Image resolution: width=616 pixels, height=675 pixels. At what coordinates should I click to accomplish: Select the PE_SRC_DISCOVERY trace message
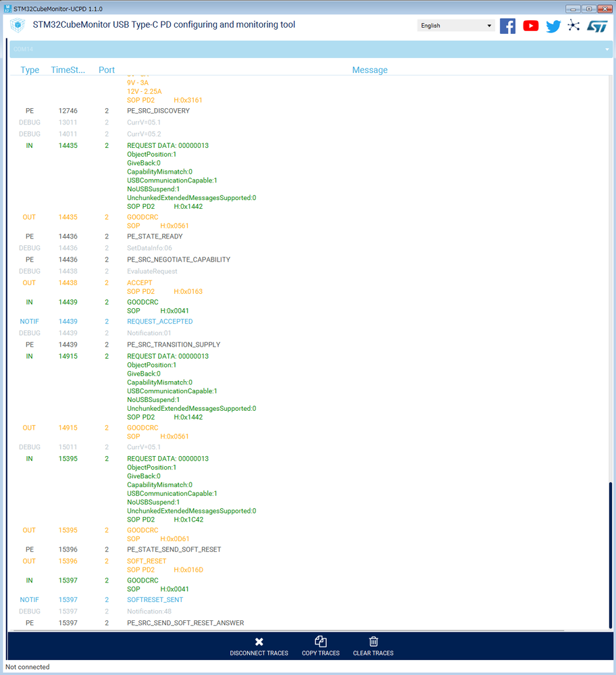coord(158,111)
